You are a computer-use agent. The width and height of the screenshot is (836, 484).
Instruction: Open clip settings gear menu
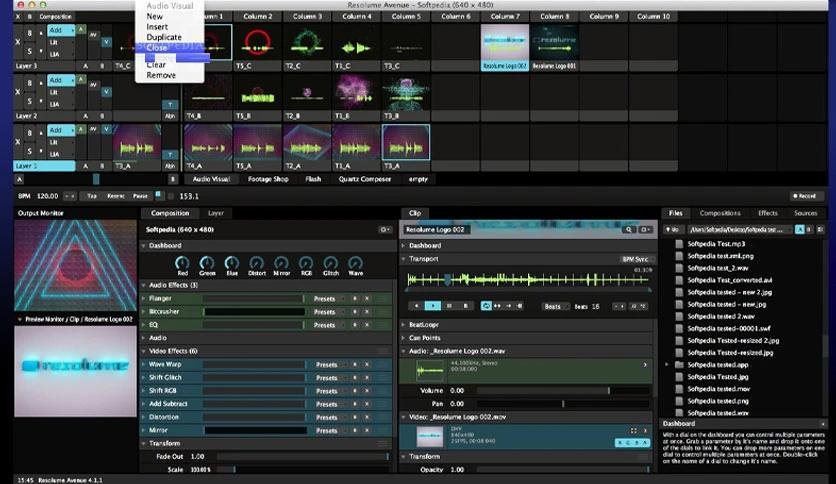tap(646, 230)
